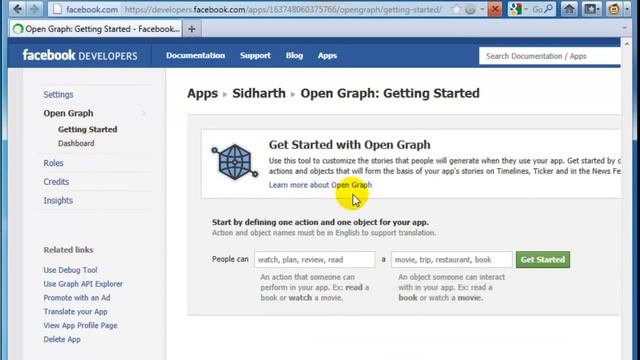Click the Greasemonkey monkey face icon
The height and width of the screenshot is (360, 640).
point(613,9)
